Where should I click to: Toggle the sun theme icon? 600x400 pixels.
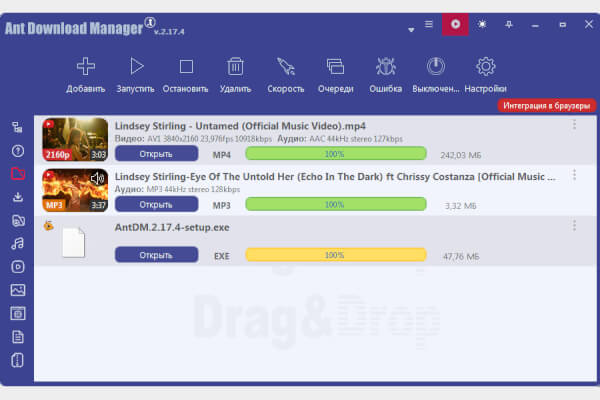click(482, 24)
